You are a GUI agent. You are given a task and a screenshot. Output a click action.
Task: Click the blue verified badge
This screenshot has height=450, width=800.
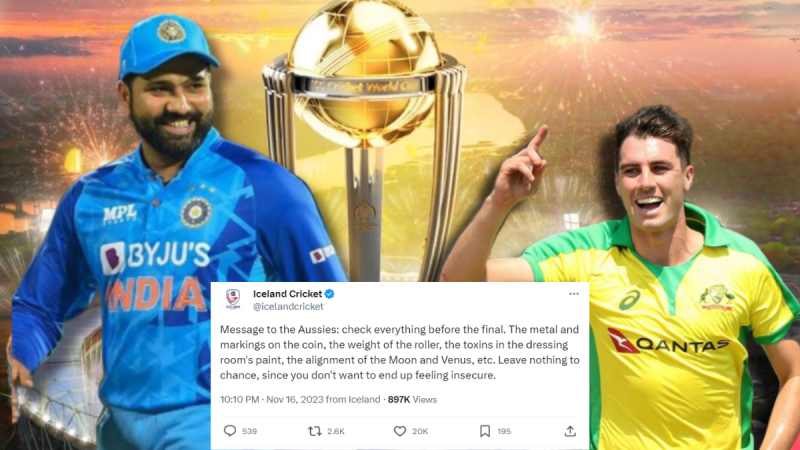pos(330,294)
